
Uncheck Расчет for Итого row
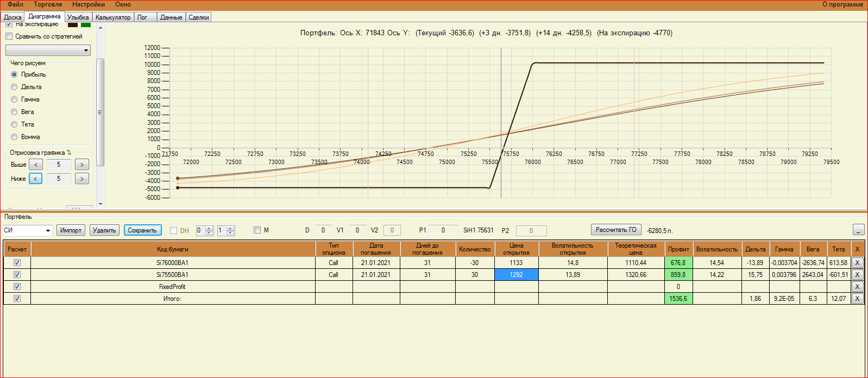point(17,298)
